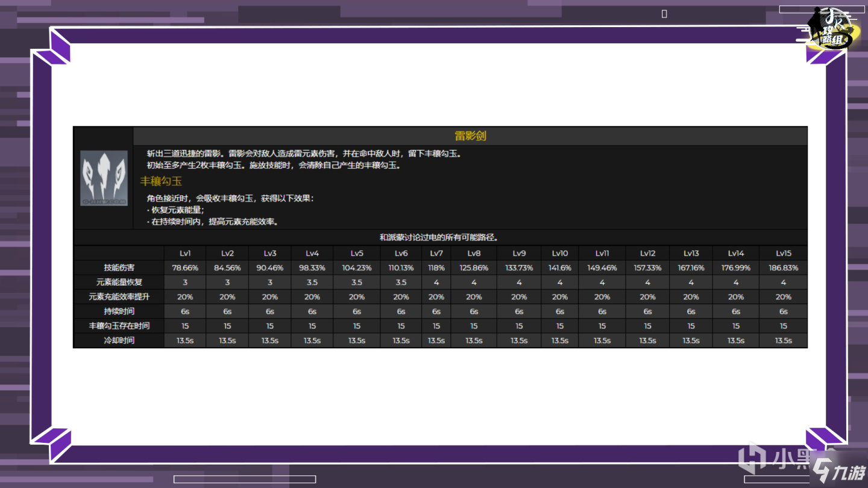Click the 技能伤害 row label
The image size is (868, 488).
[x=119, y=268]
